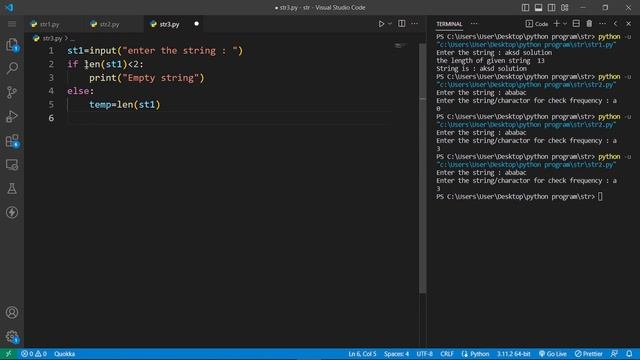Change indentation via Spaces: 4

pos(396,354)
